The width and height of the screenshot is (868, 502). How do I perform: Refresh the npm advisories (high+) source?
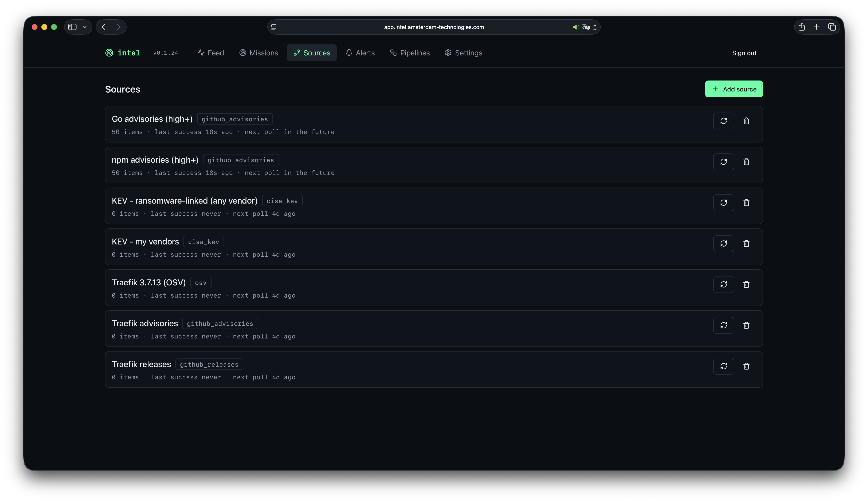723,162
